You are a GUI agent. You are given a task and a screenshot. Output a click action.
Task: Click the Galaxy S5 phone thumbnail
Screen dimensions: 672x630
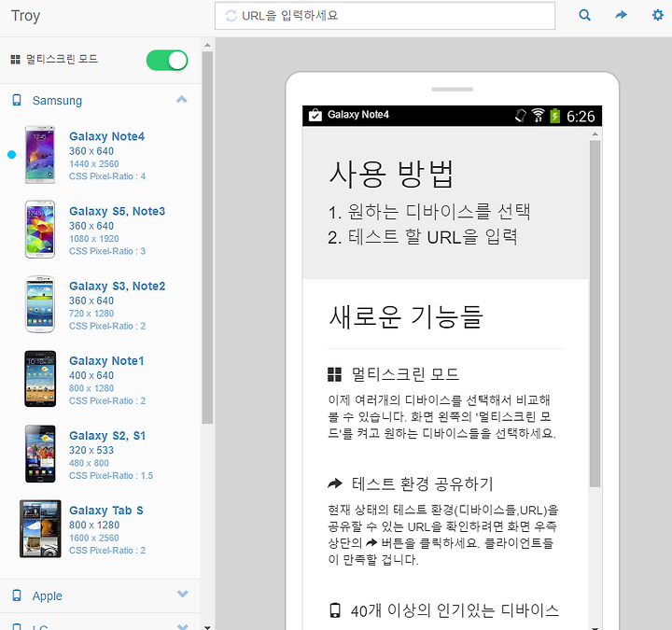coord(40,230)
